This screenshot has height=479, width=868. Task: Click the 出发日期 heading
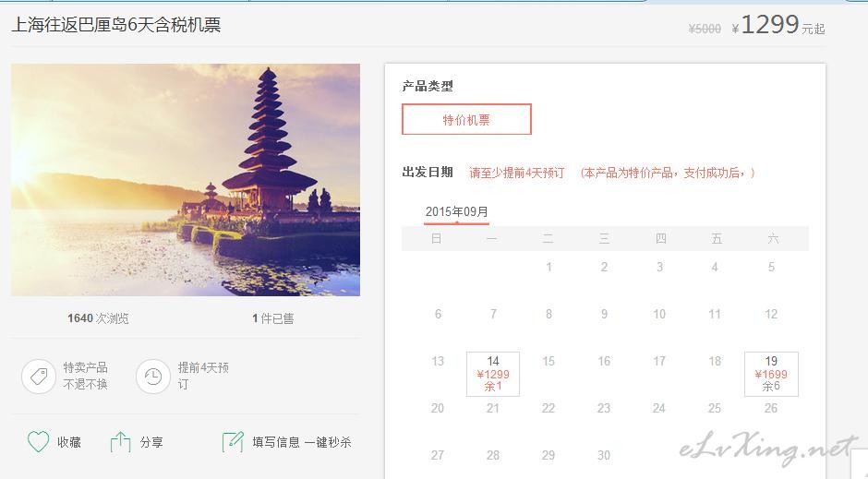pyautogui.click(x=428, y=172)
